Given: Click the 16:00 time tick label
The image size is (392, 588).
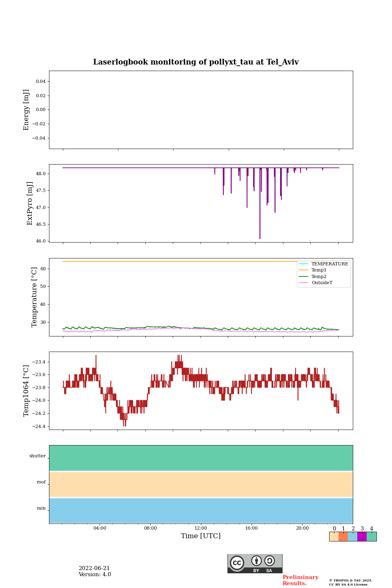Looking at the screenshot, I should 252,528.
